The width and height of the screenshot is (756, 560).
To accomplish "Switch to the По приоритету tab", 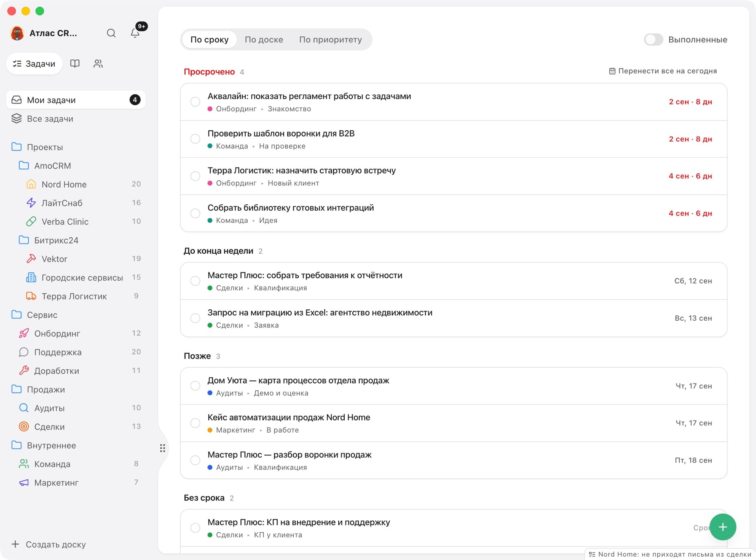I will click(330, 39).
